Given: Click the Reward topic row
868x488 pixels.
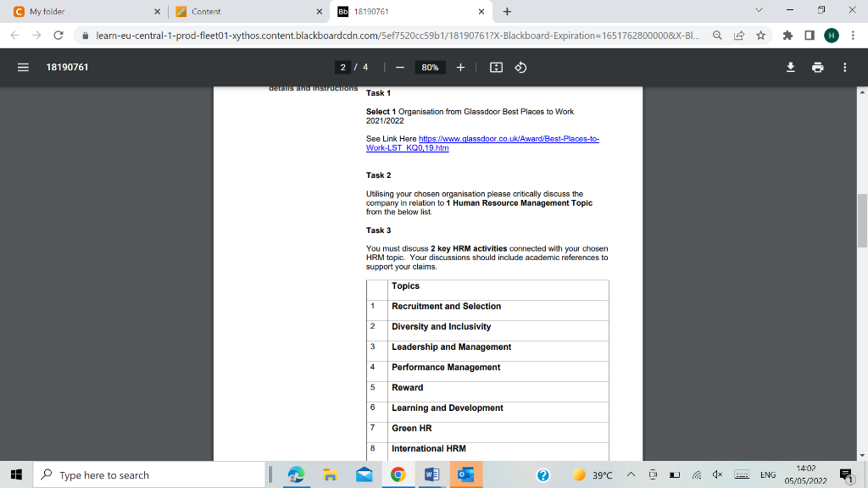Looking at the screenshot, I should pos(487,391).
